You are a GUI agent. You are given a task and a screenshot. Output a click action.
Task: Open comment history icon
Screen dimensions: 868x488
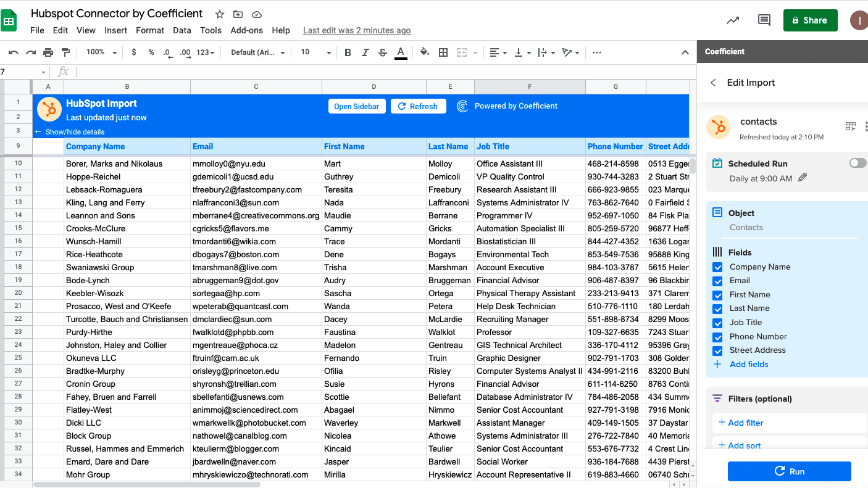[x=764, y=20]
